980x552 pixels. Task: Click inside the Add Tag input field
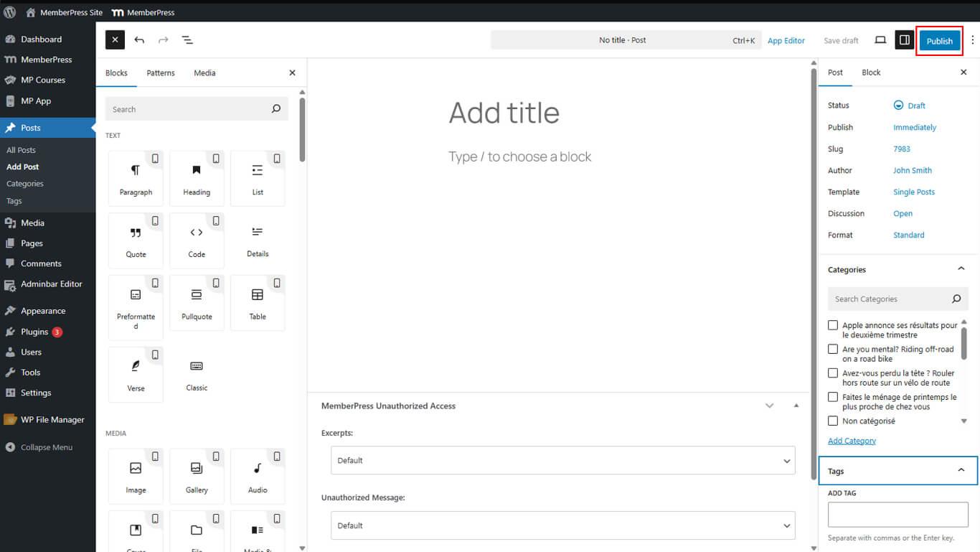tap(897, 513)
